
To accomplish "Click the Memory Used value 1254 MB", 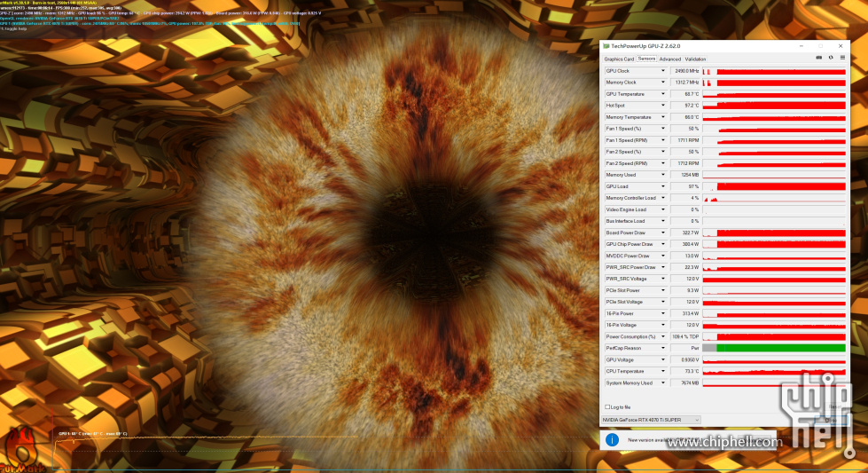I will pos(685,175).
